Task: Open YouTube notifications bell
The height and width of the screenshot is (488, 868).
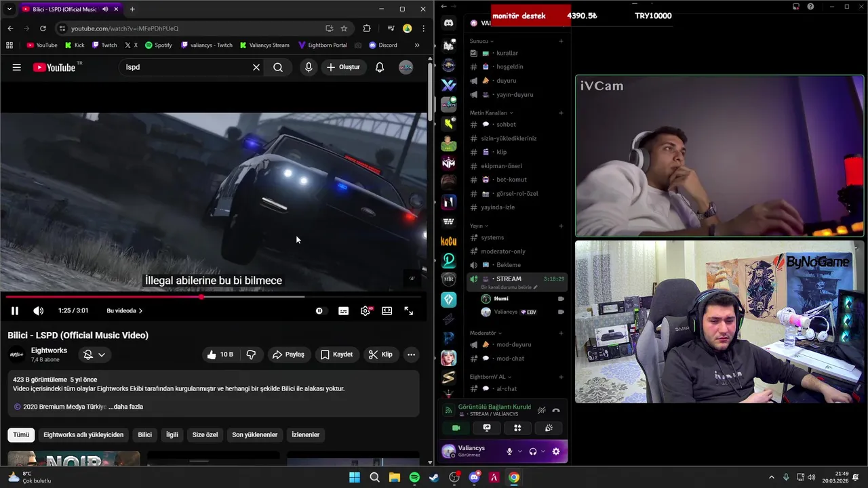Action: pyautogui.click(x=380, y=67)
